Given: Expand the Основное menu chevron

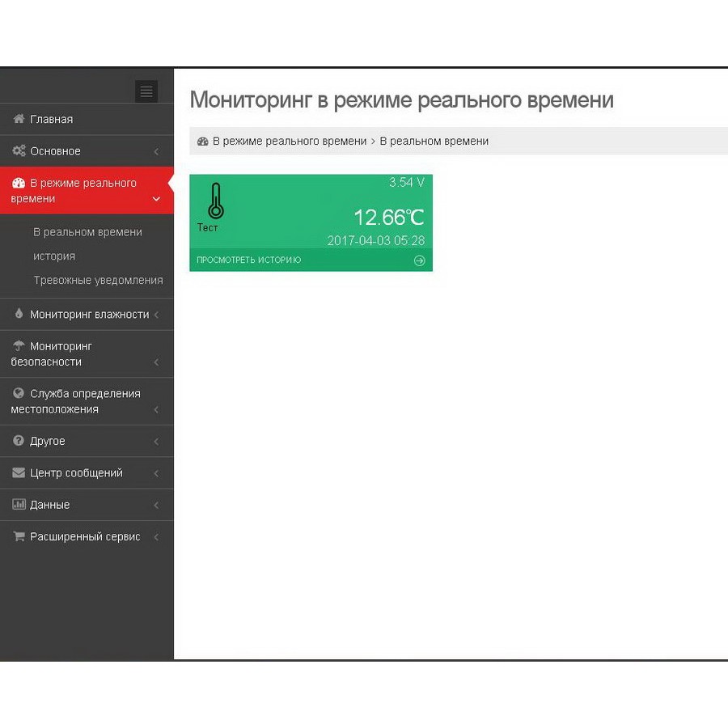Looking at the screenshot, I should pos(156,151).
